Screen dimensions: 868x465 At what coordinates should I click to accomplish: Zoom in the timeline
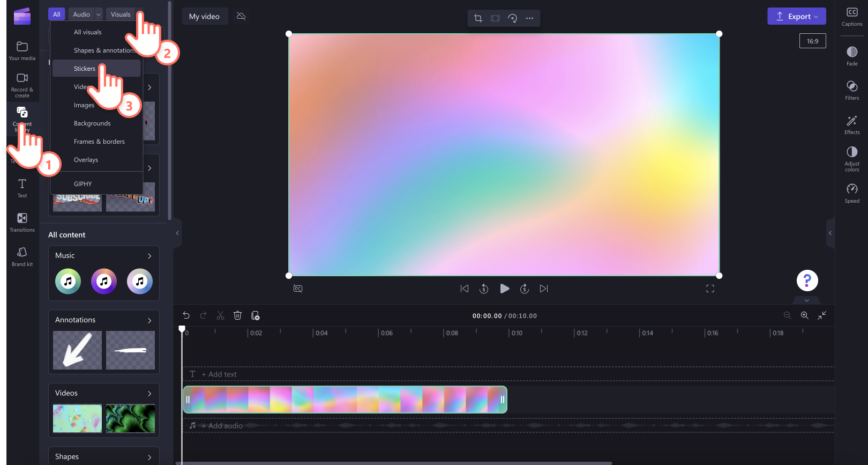(x=804, y=315)
